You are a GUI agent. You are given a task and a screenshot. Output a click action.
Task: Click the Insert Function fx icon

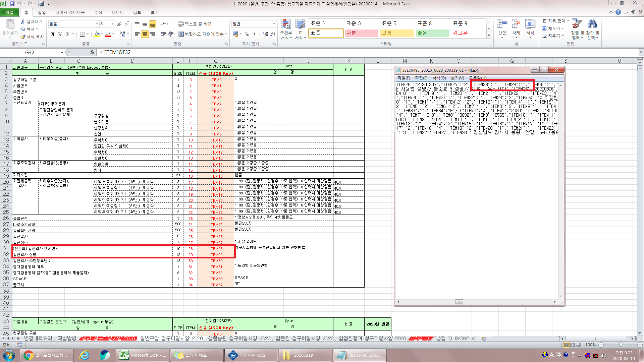[x=92, y=52]
